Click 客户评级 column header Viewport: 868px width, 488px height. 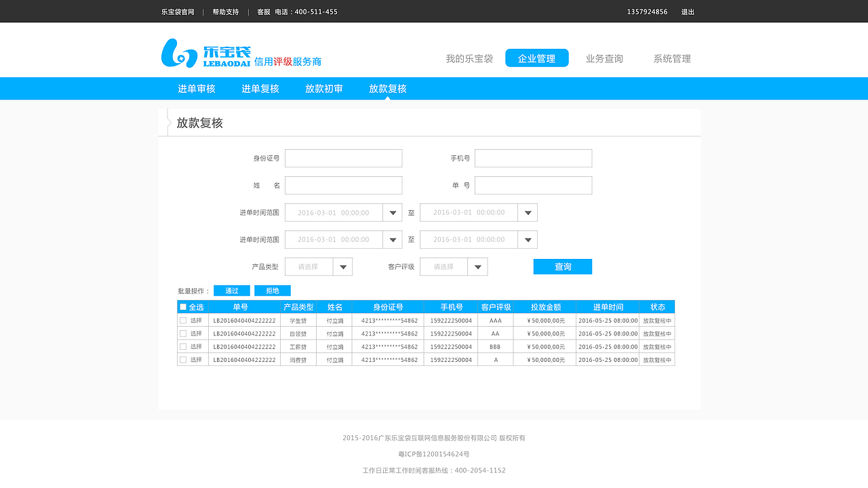(x=496, y=307)
